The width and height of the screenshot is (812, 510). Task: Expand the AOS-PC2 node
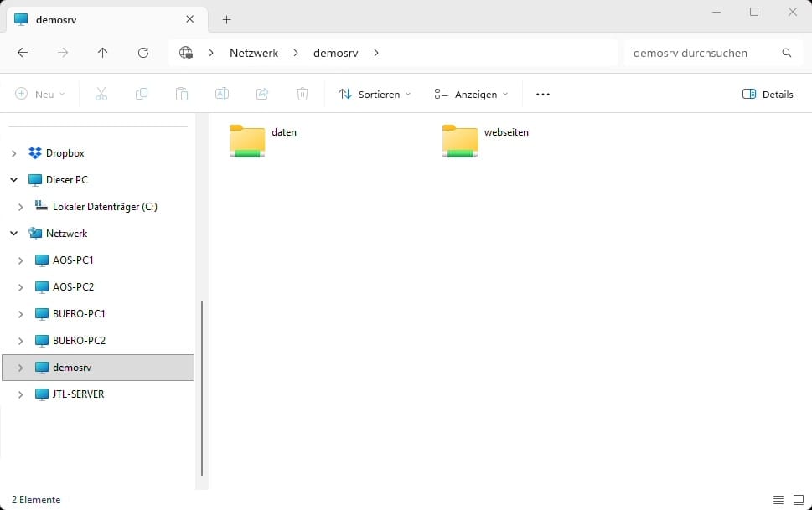tap(21, 287)
